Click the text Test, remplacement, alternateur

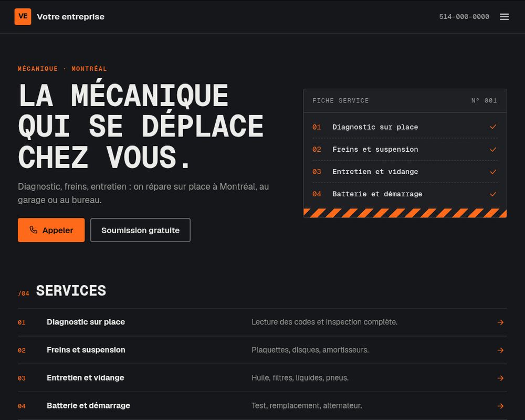(x=307, y=406)
